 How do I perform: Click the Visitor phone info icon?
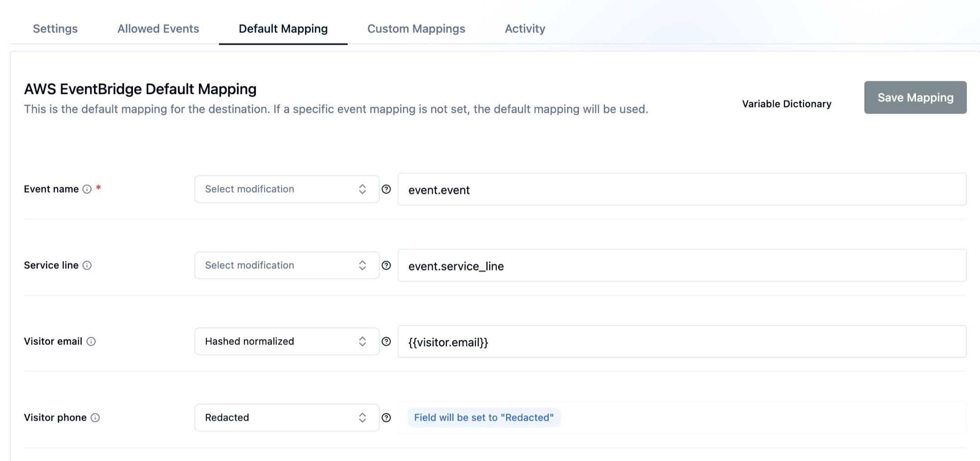coord(95,418)
